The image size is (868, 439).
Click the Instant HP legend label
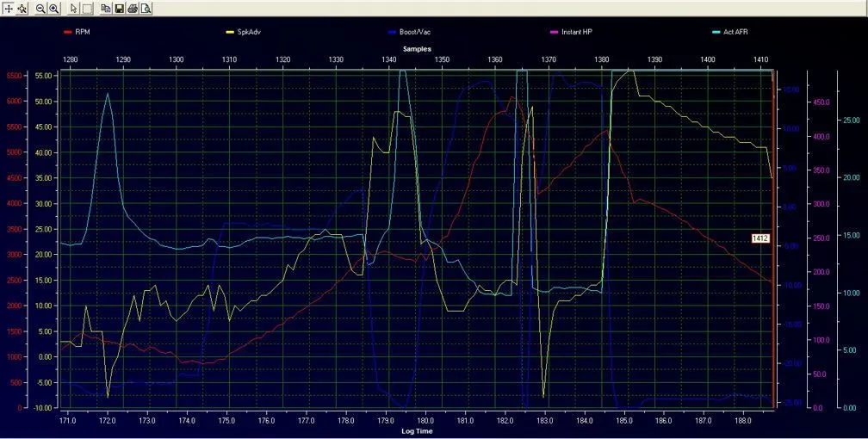[x=576, y=32]
